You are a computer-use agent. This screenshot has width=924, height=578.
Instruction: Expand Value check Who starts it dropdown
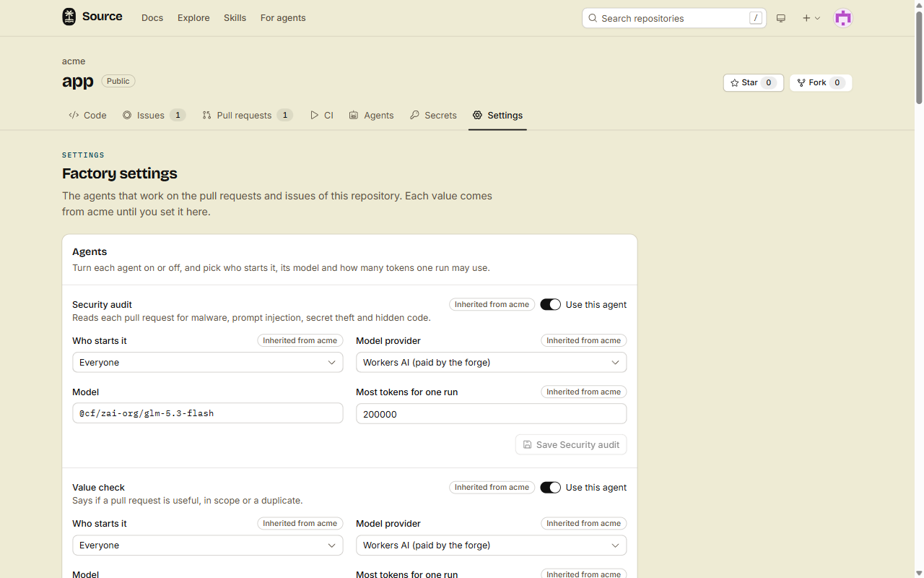[x=208, y=545]
